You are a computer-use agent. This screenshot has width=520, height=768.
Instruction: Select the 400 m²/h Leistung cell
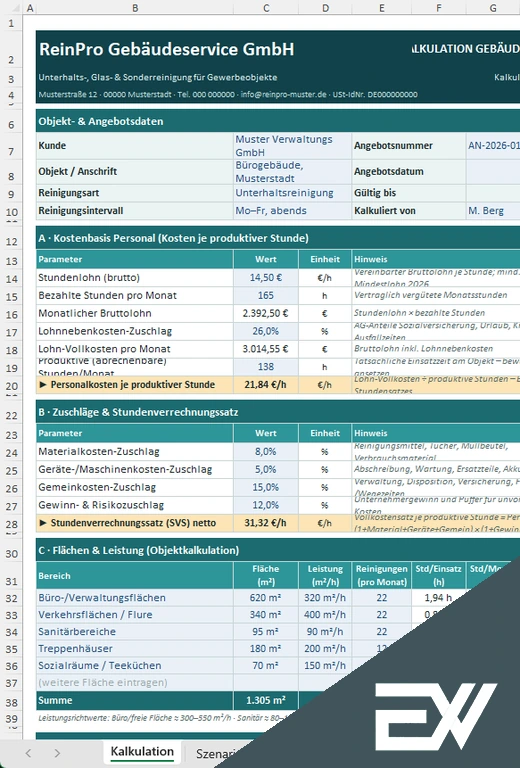point(325,615)
